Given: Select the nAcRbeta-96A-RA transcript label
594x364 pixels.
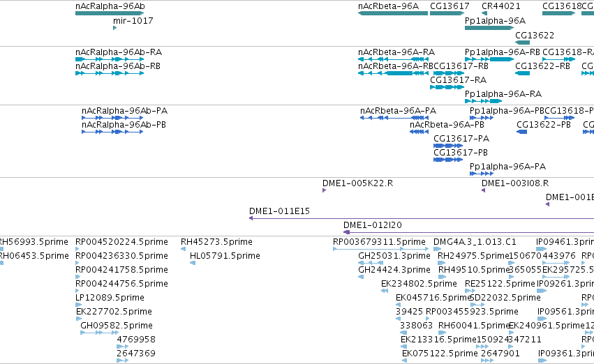Looking at the screenshot, I should [x=396, y=52].
